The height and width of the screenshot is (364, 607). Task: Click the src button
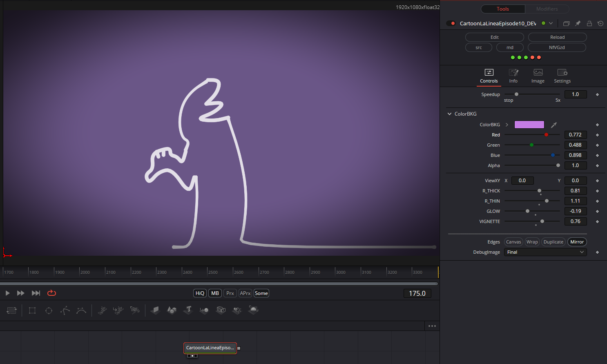pyautogui.click(x=479, y=47)
